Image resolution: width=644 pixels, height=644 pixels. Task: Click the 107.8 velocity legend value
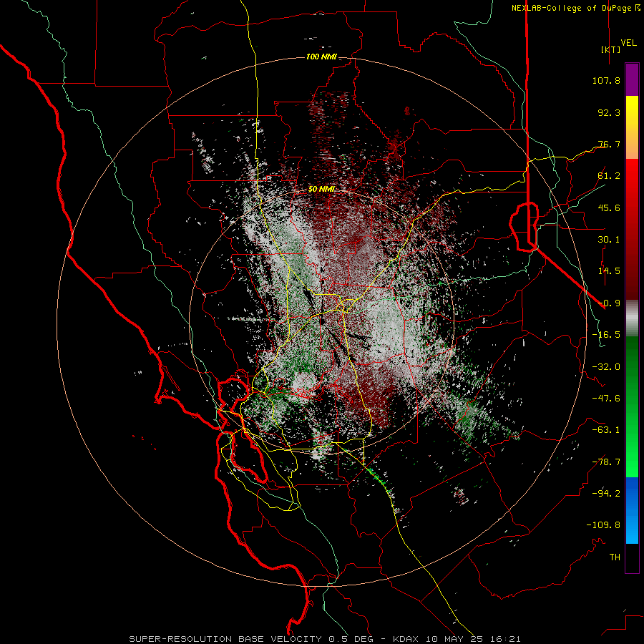pyautogui.click(x=606, y=80)
